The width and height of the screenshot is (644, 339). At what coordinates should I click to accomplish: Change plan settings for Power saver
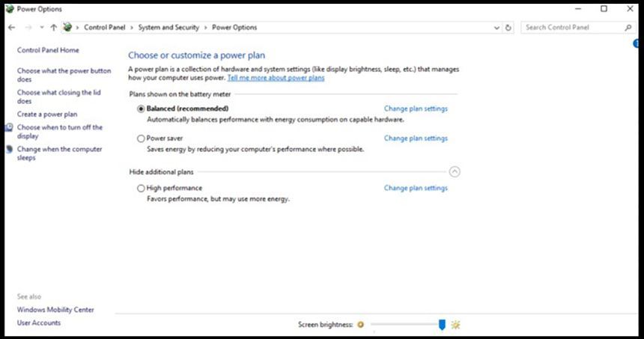pyautogui.click(x=416, y=138)
